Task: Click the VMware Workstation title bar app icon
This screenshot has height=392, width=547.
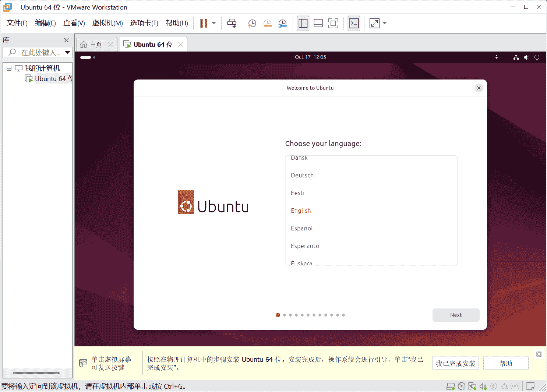Action: tap(8, 7)
